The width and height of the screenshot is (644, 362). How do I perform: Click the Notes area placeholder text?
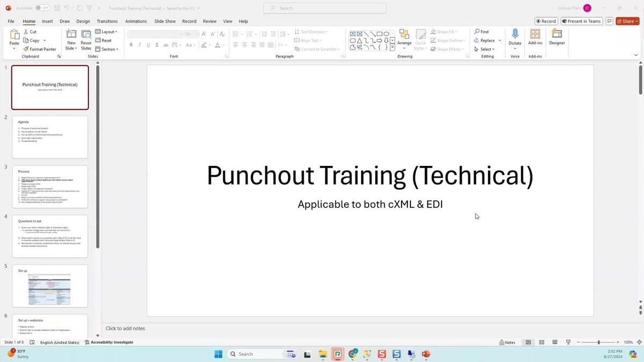pos(125,328)
